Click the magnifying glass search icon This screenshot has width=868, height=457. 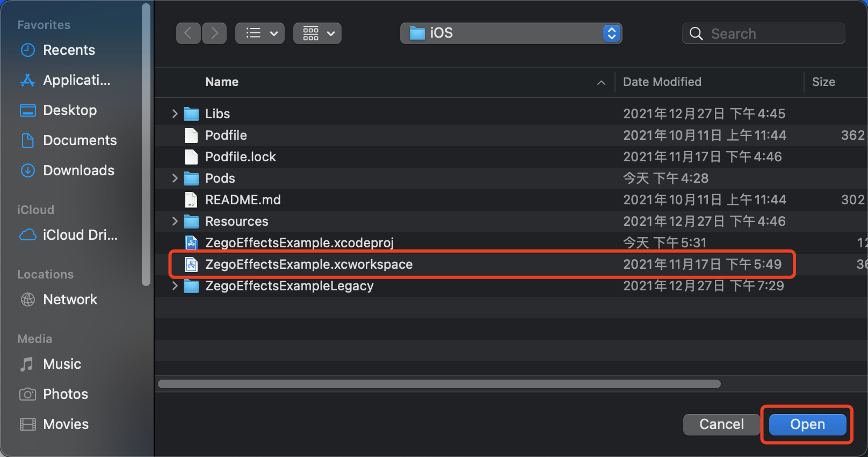[696, 34]
